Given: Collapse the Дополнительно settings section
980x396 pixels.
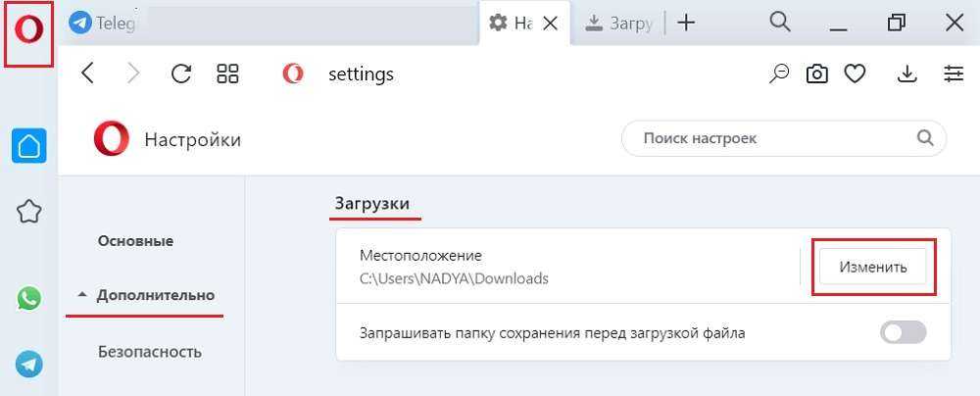Looking at the screenshot, I should click(146, 295).
